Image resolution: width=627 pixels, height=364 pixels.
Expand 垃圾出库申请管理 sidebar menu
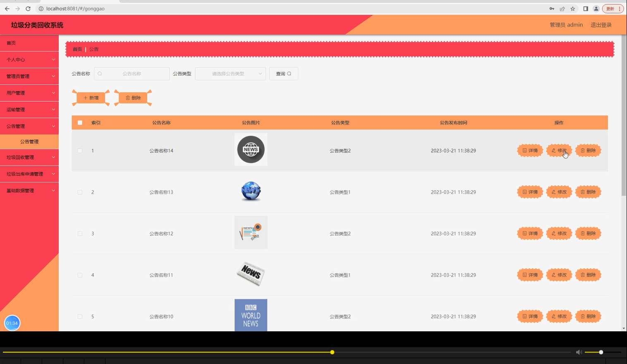click(29, 174)
